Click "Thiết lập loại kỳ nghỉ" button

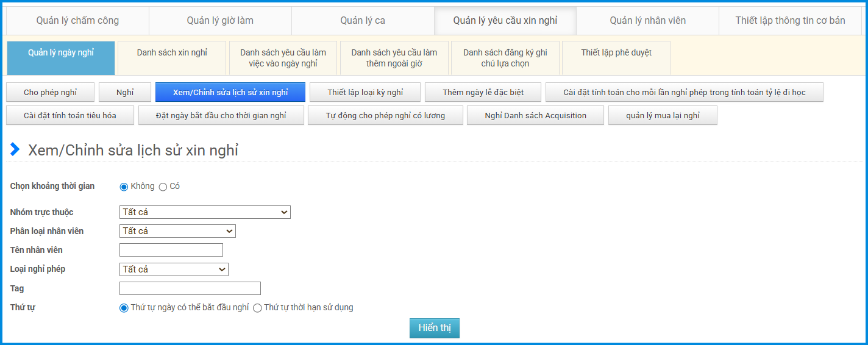(x=365, y=93)
